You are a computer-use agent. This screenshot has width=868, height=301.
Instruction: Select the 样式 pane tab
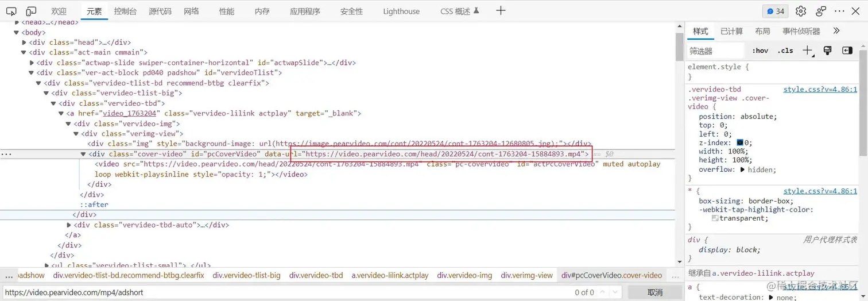tap(700, 31)
